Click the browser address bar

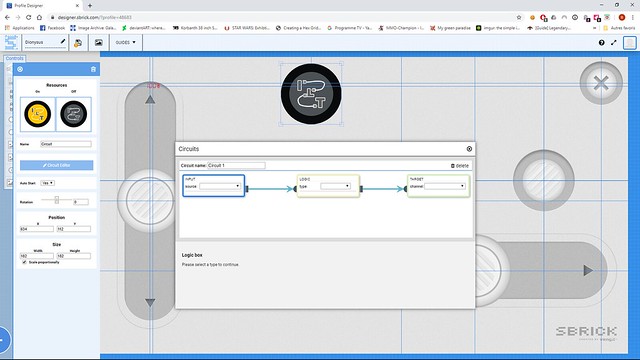tap(282, 18)
